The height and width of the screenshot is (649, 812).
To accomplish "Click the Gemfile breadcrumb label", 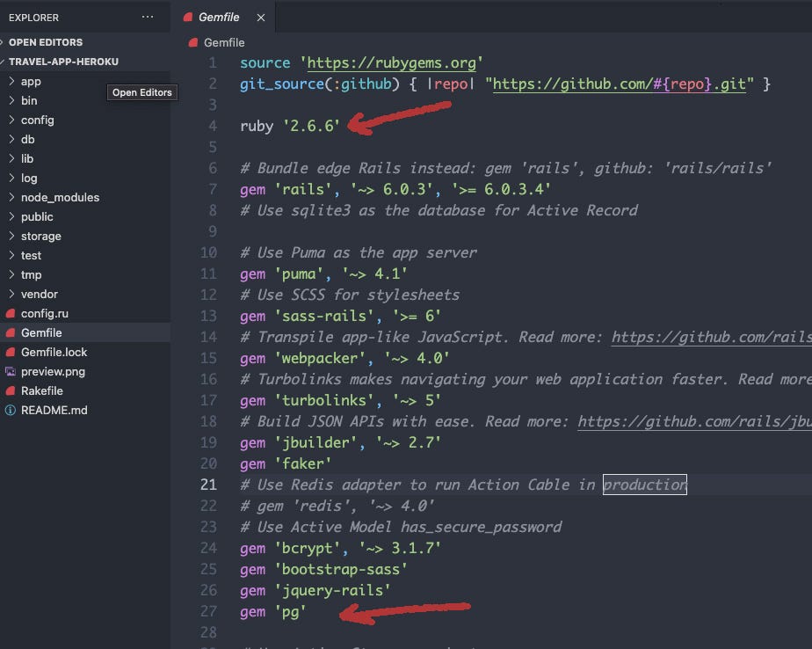I will tap(224, 42).
